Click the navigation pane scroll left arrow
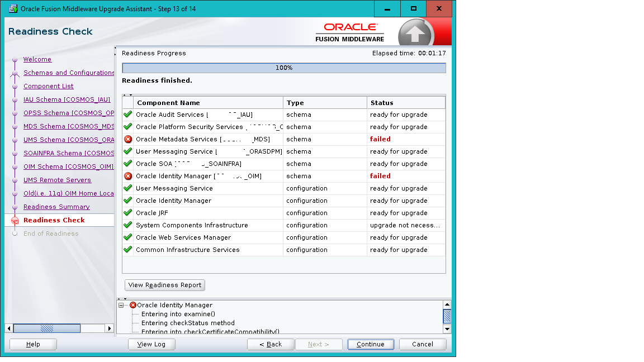Viewport: 644px width, 362px height. coord(9,328)
